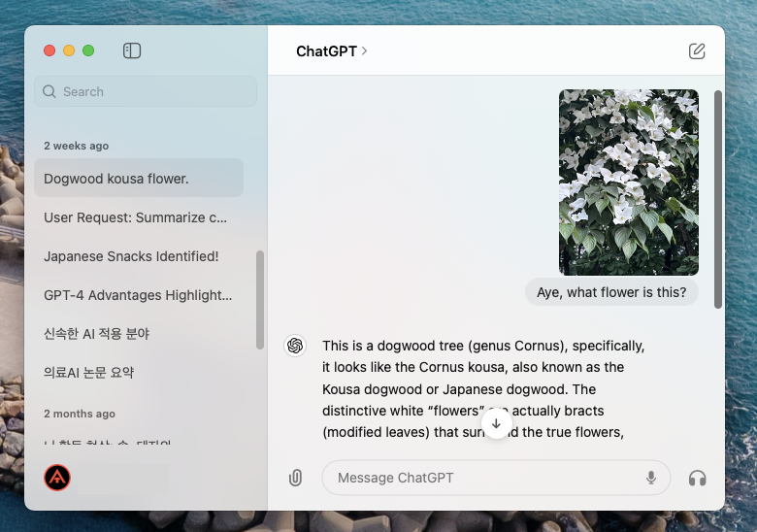Viewport: 757px width, 532px height.
Task: Maximize the window with green button
Action: 88,50
